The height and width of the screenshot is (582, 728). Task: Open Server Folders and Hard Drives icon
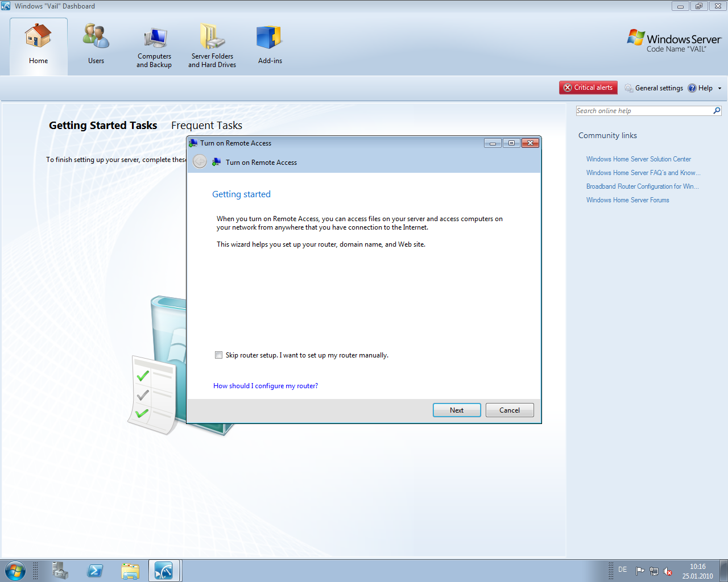pos(212,36)
